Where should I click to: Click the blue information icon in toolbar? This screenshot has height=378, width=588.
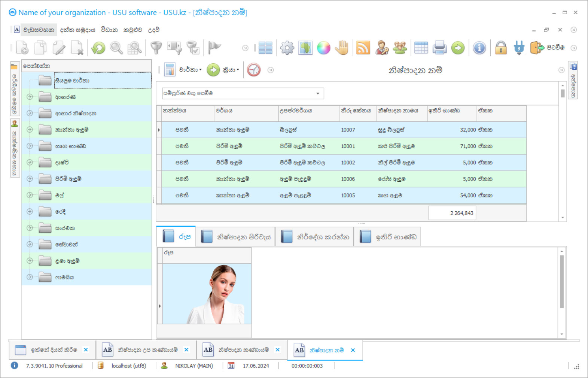pos(479,48)
